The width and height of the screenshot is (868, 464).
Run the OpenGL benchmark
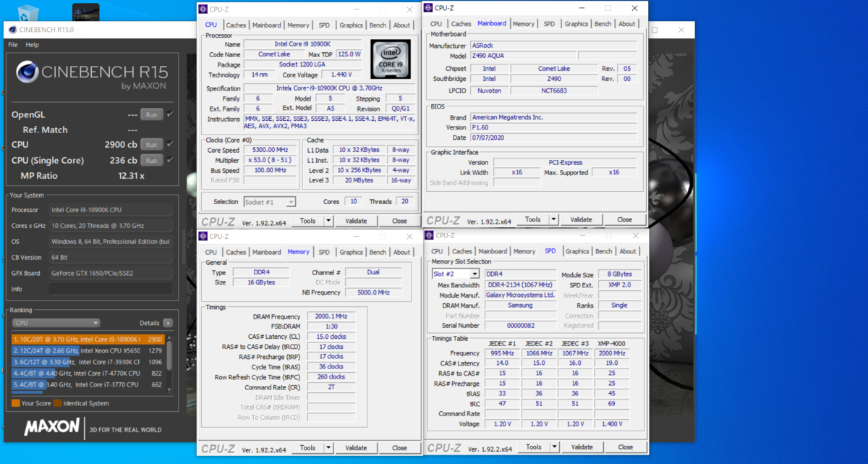click(151, 114)
